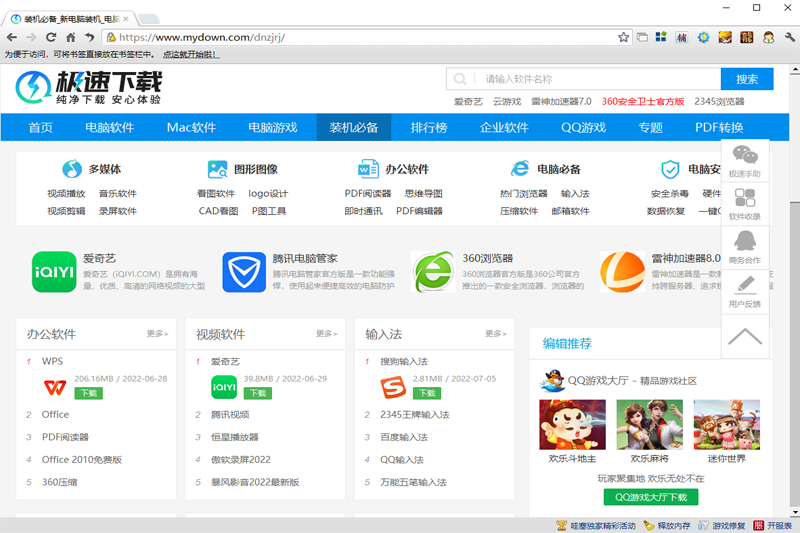Click the blue 搜索 button
The width and height of the screenshot is (800, 533).
point(747,79)
